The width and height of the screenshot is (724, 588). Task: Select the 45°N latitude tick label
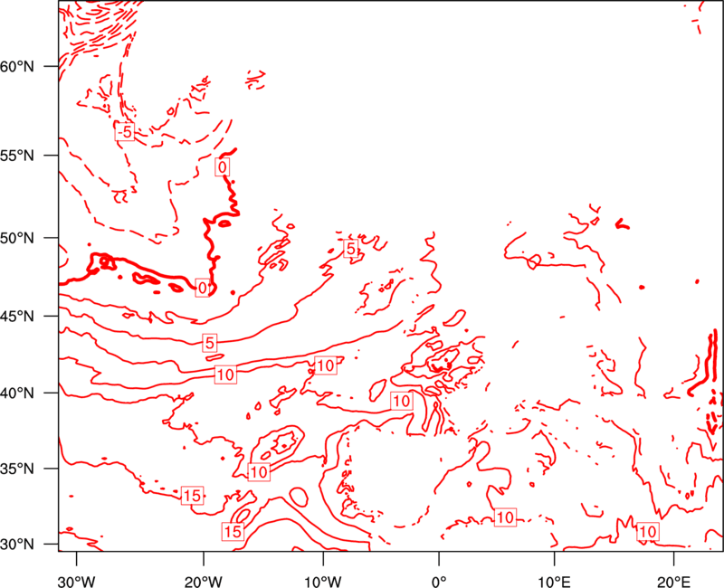coord(17,317)
